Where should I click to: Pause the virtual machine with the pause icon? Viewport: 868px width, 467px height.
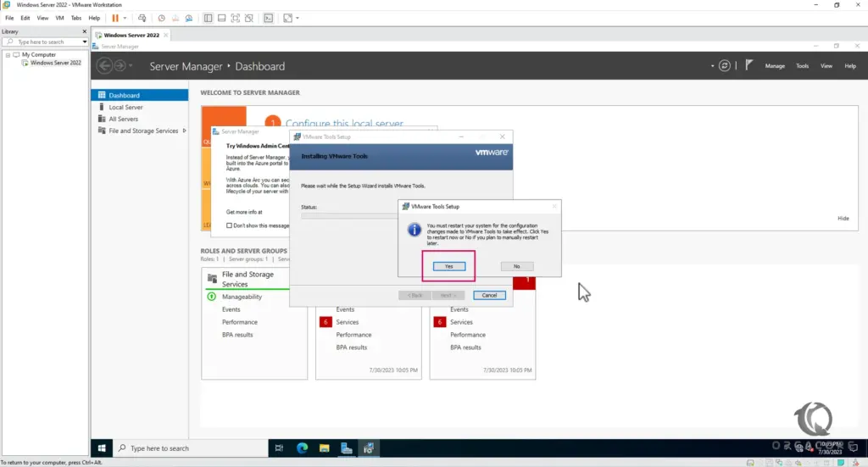point(115,19)
